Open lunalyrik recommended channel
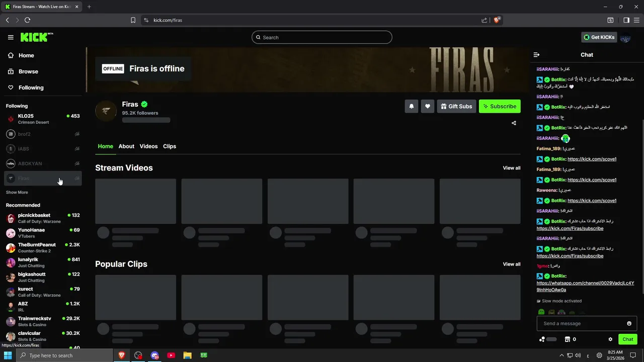The height and width of the screenshot is (362, 644). tap(43, 262)
